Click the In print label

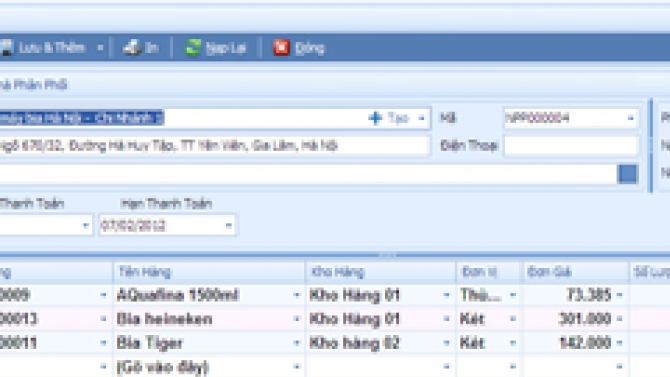coord(152,47)
